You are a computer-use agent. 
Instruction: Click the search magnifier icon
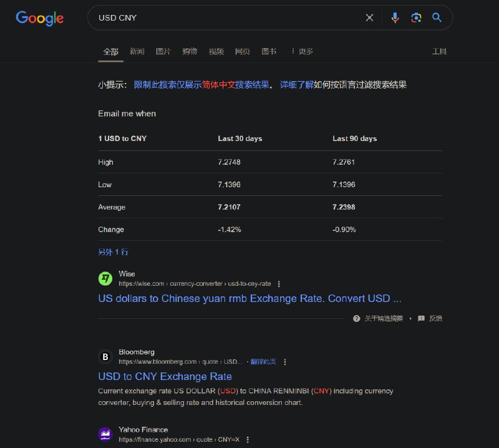(437, 17)
